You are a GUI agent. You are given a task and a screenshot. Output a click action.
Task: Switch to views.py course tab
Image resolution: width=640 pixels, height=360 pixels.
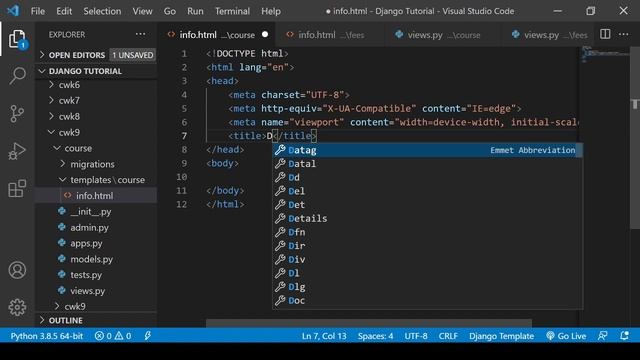click(x=442, y=35)
